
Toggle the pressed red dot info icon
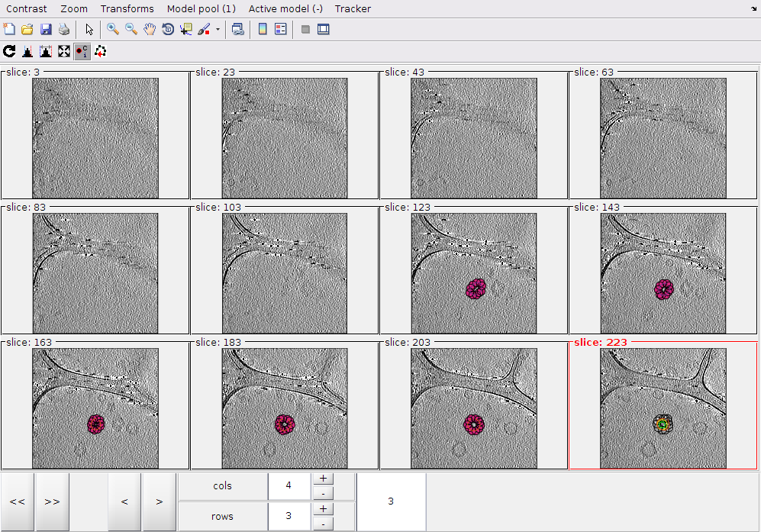(82, 51)
